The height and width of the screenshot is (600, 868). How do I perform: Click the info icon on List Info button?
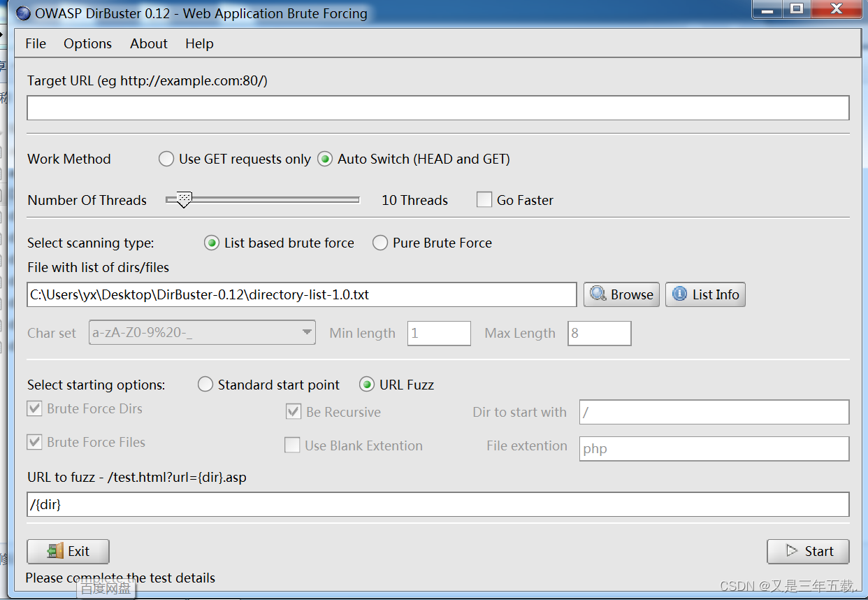[x=679, y=294]
